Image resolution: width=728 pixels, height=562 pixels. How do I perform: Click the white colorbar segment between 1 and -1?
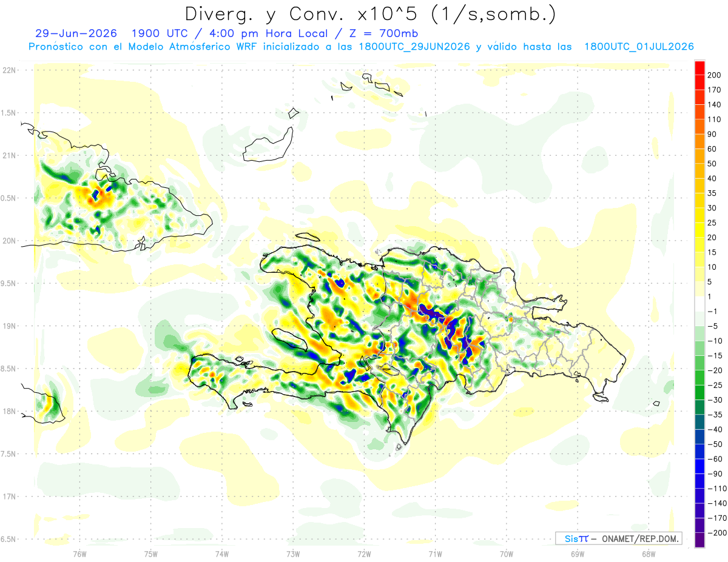click(699, 304)
